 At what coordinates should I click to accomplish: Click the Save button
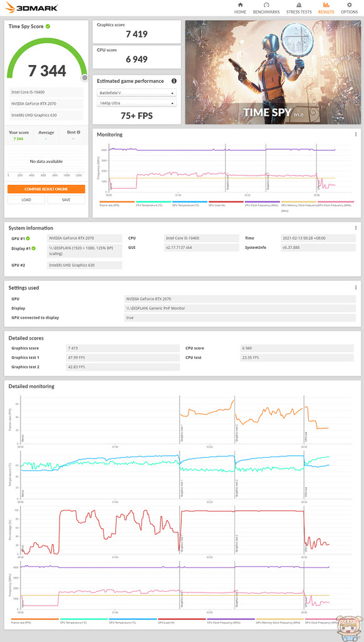(66, 200)
